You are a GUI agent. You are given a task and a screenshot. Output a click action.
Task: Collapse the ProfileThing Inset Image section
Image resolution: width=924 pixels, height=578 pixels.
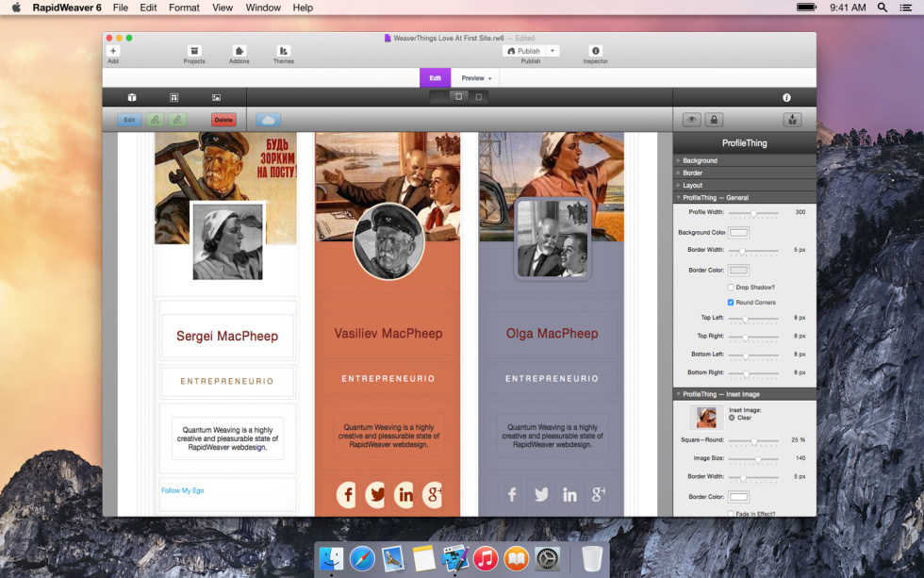[x=745, y=394]
